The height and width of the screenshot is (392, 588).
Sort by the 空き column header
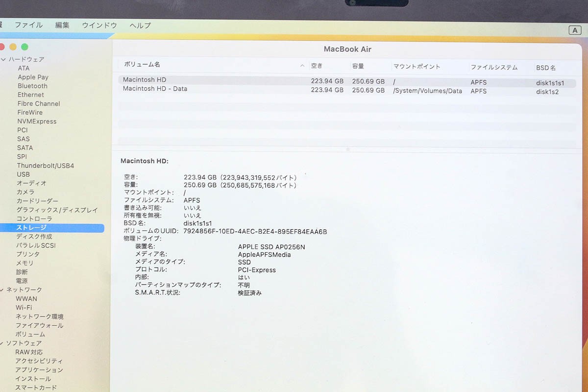(317, 66)
